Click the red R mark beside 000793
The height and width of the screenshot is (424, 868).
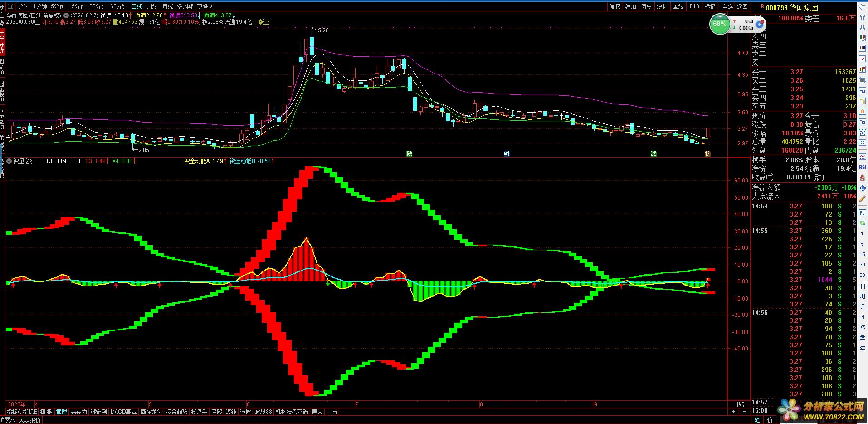click(762, 6)
